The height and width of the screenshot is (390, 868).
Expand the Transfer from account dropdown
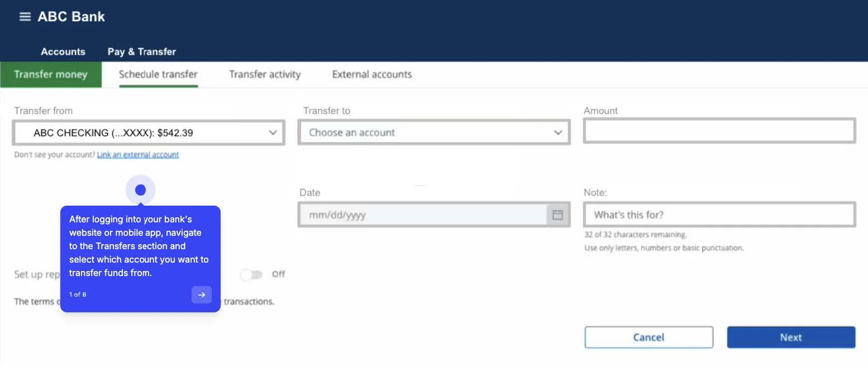[x=149, y=132]
